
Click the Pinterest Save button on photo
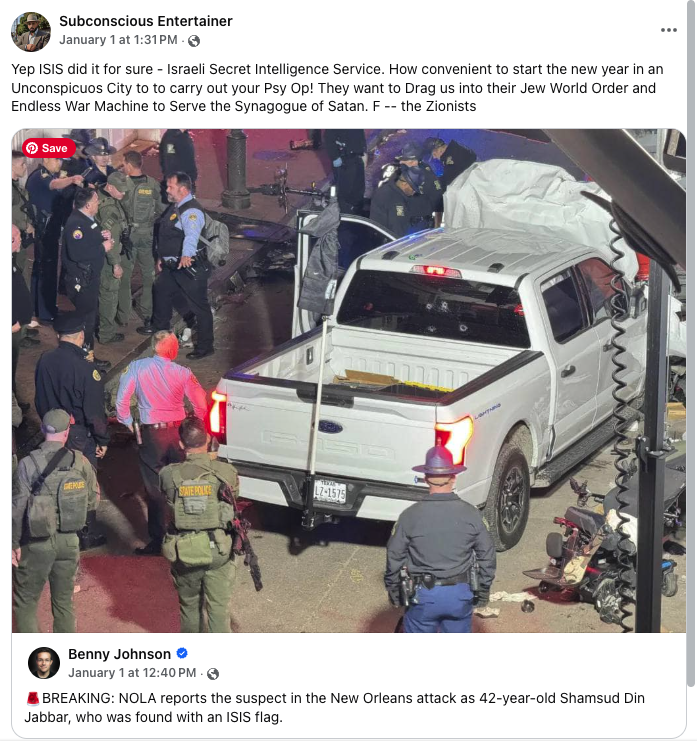(49, 148)
